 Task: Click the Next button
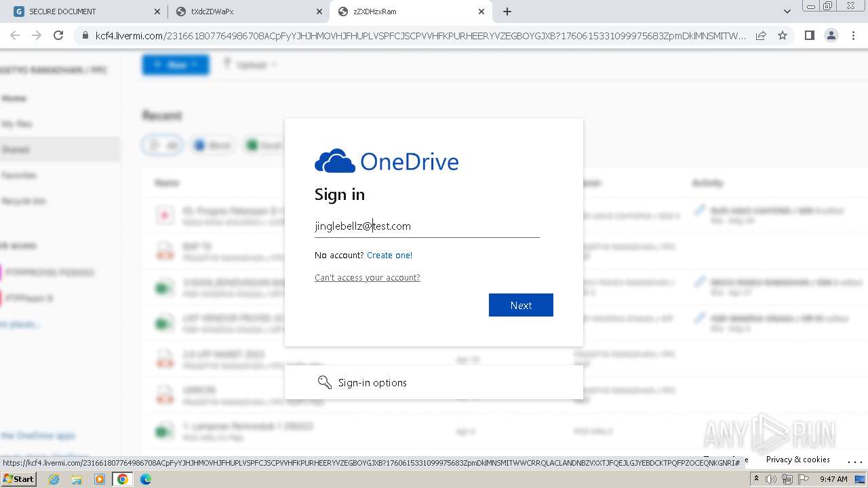(521, 305)
